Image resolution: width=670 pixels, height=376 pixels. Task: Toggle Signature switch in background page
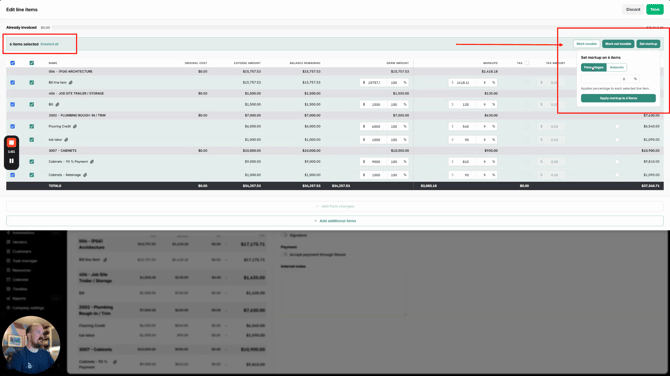[285, 235]
